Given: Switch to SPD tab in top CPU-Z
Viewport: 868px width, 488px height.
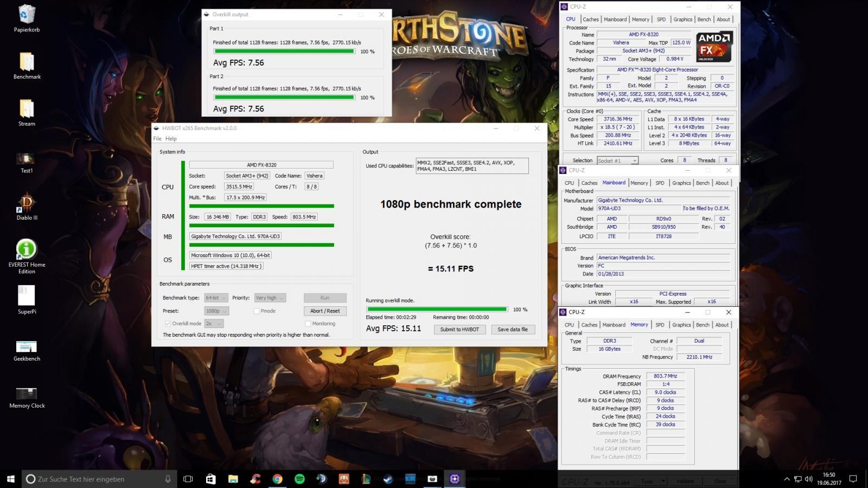Looking at the screenshot, I should point(661,20).
